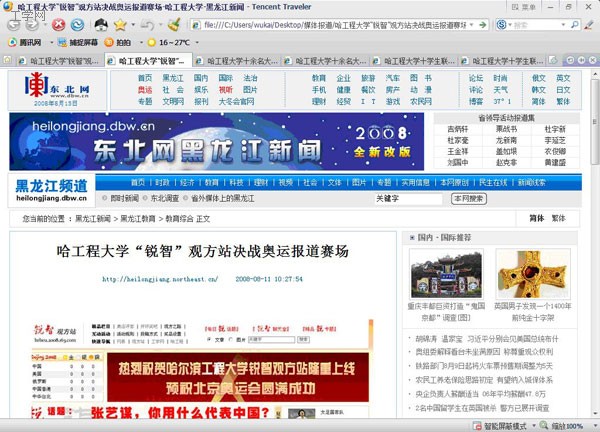Image resolution: width=600 pixels, height=432 pixels.
Task: Click the weather 16~27℃ indicator
Action: (x=166, y=43)
